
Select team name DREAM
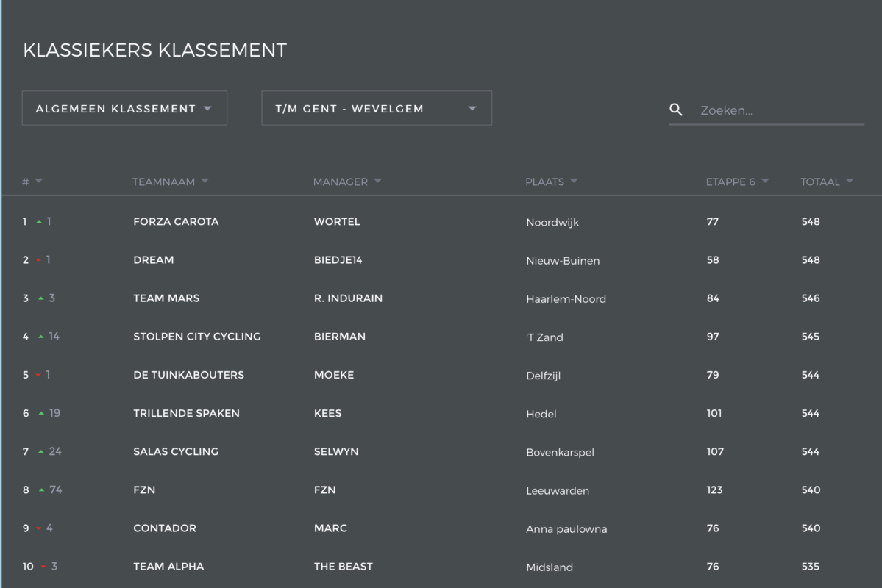pos(154,259)
